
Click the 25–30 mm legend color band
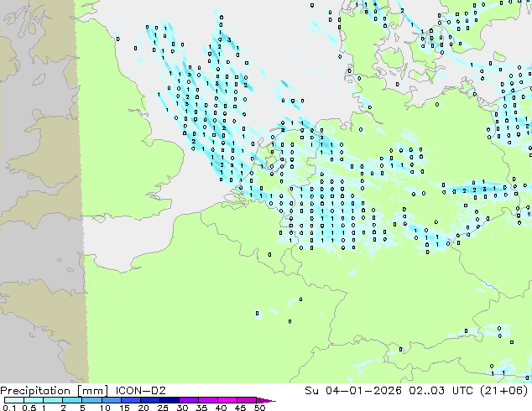click(171, 400)
